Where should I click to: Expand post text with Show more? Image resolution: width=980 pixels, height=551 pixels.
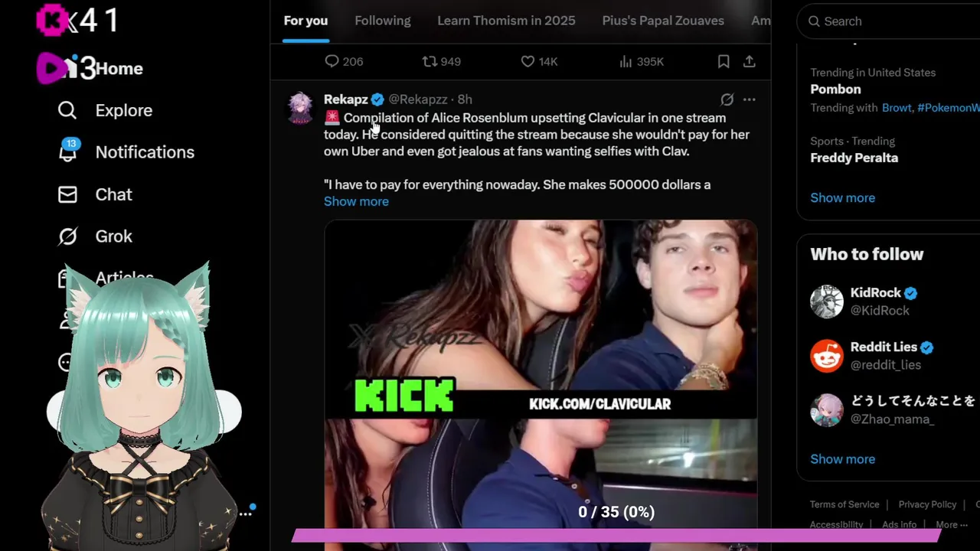coord(356,201)
